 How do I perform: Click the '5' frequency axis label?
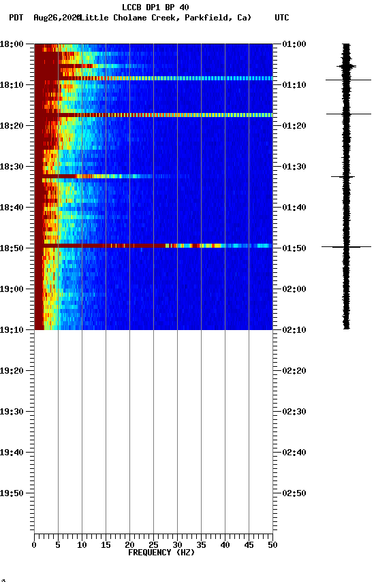pos(58,545)
